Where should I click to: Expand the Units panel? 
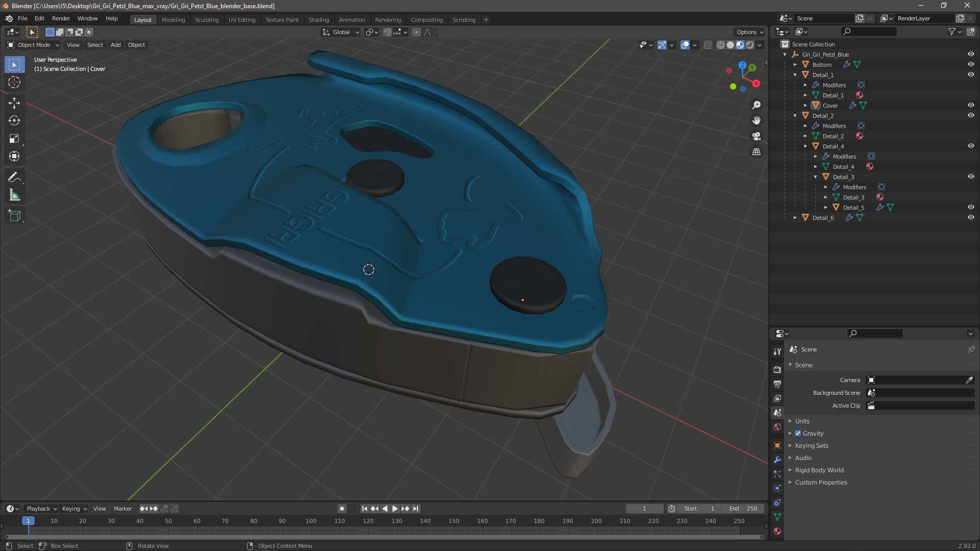tap(802, 421)
